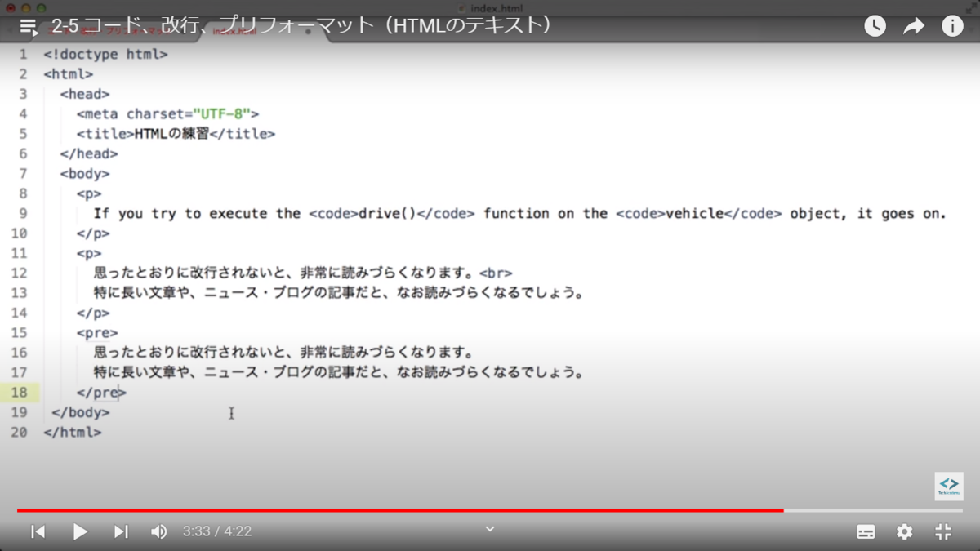Image resolution: width=980 pixels, height=551 pixels.
Task: Toggle subtitles with the captions button
Action: pyautogui.click(x=866, y=531)
